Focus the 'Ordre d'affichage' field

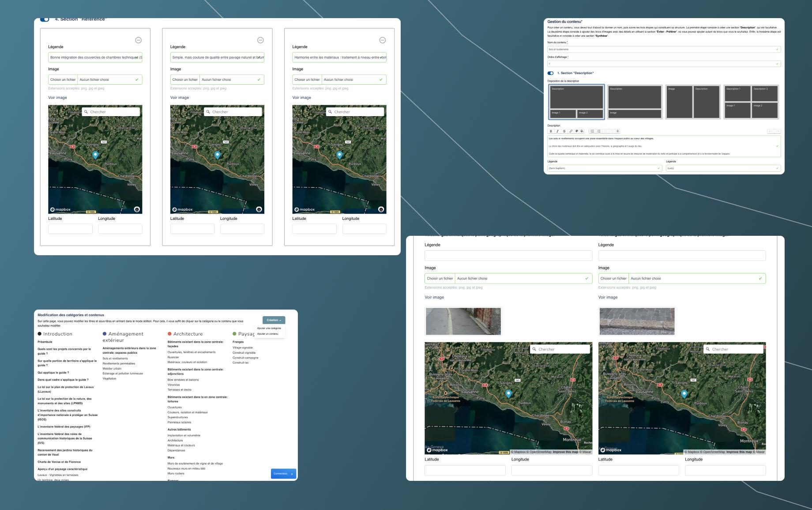point(664,64)
